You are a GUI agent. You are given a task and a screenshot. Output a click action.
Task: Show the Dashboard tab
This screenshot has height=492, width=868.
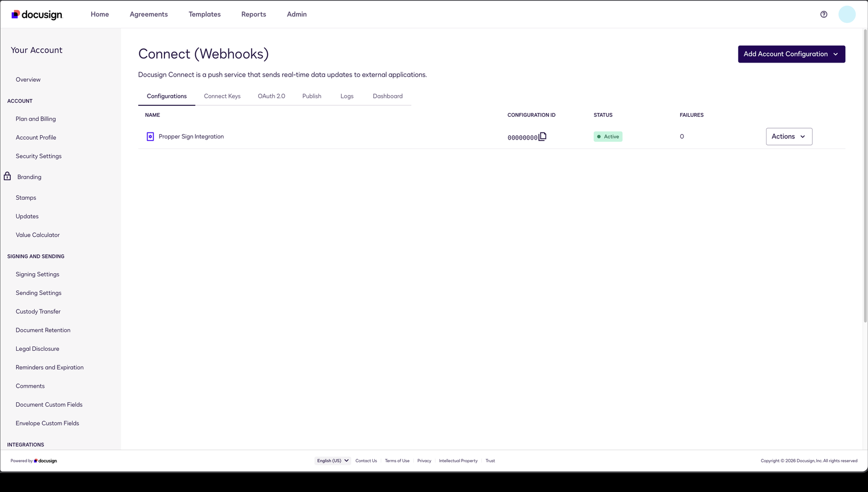(x=388, y=96)
